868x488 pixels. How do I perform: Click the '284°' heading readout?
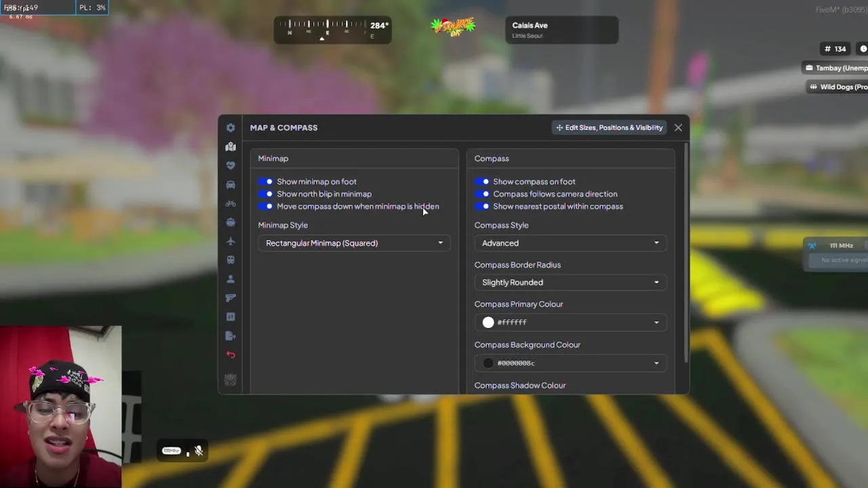[379, 25]
